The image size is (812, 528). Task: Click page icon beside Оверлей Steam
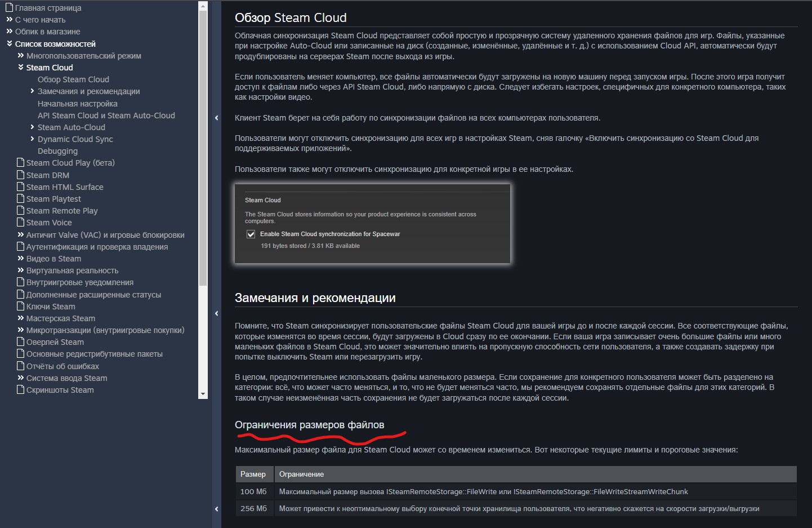[x=21, y=341]
